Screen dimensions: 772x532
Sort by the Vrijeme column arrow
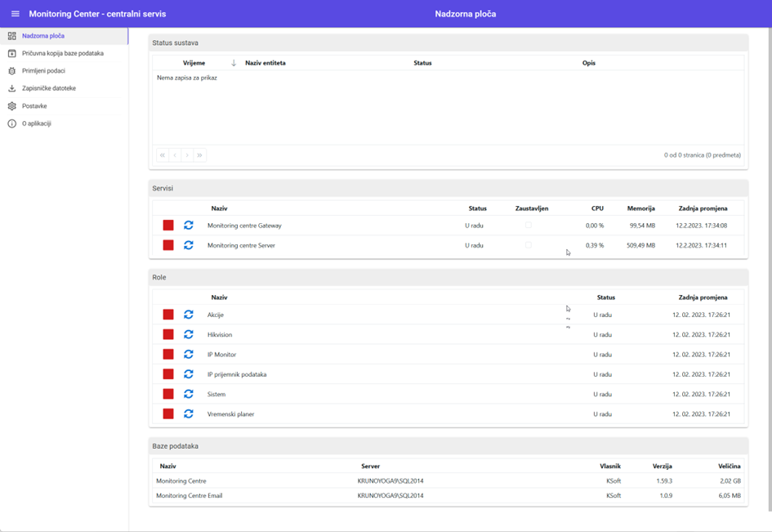point(234,63)
